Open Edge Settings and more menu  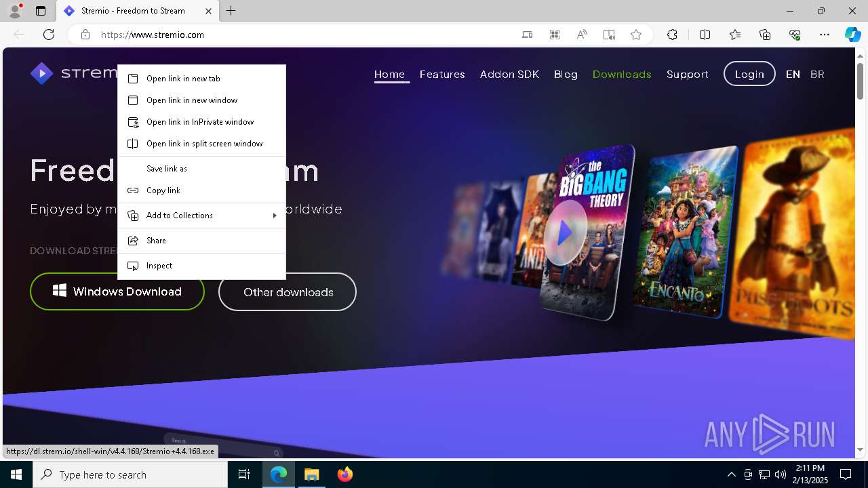(x=825, y=35)
